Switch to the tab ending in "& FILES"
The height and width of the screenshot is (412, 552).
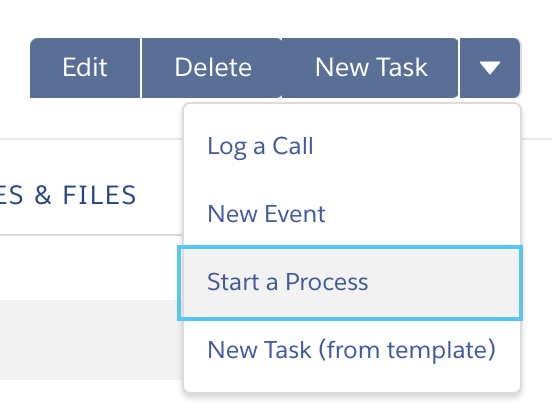point(68,195)
